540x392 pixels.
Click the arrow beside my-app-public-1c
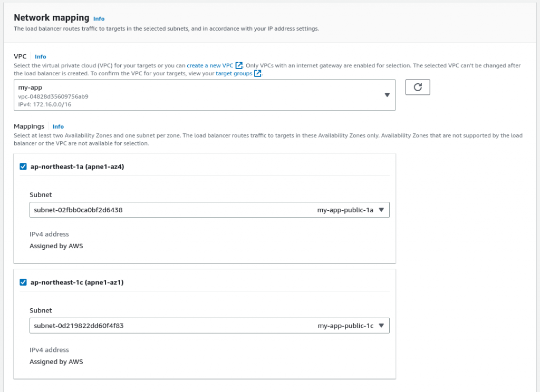point(382,326)
